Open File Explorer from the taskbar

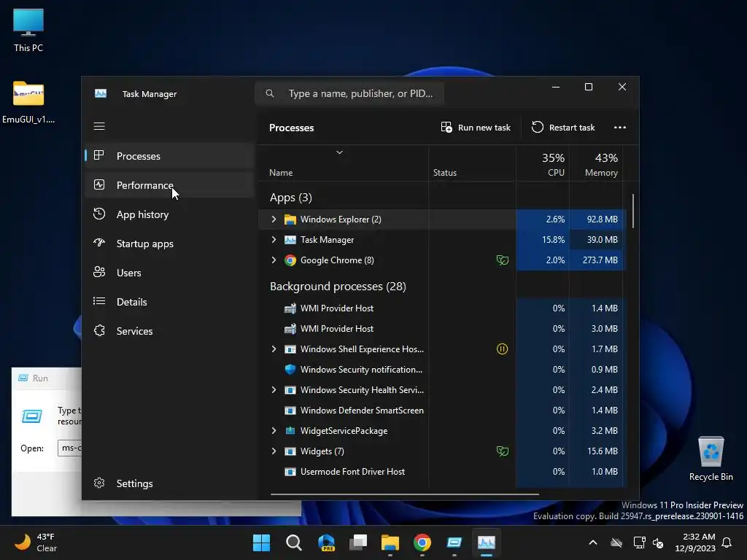coord(390,542)
